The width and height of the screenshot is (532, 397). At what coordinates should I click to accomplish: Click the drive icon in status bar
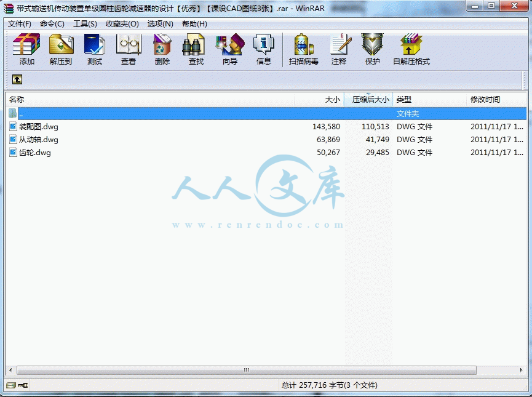pos(11,385)
